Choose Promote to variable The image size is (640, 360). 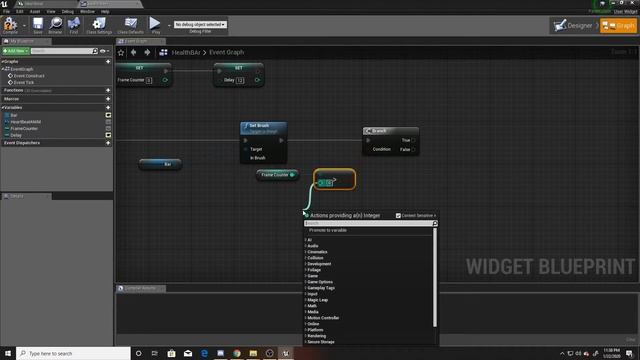pyautogui.click(x=328, y=230)
